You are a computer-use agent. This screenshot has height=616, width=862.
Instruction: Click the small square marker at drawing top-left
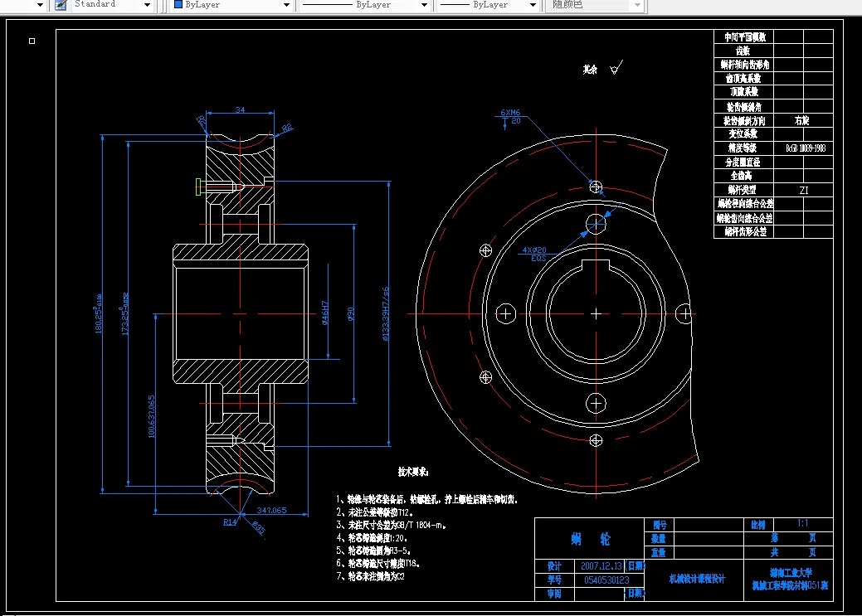32,41
